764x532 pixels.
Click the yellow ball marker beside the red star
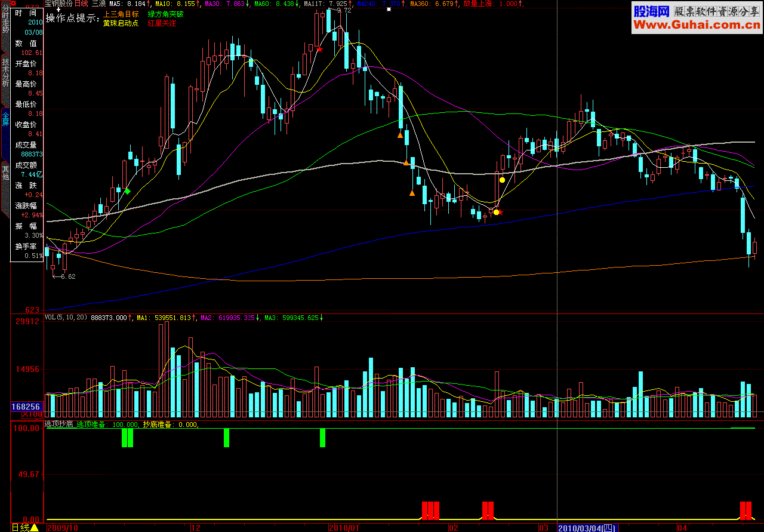click(x=496, y=212)
